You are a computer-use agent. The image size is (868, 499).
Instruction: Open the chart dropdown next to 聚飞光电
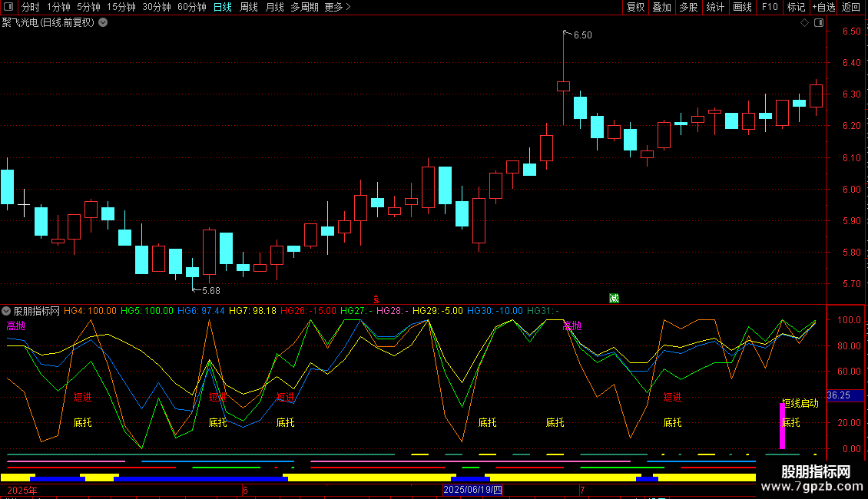coord(103,23)
